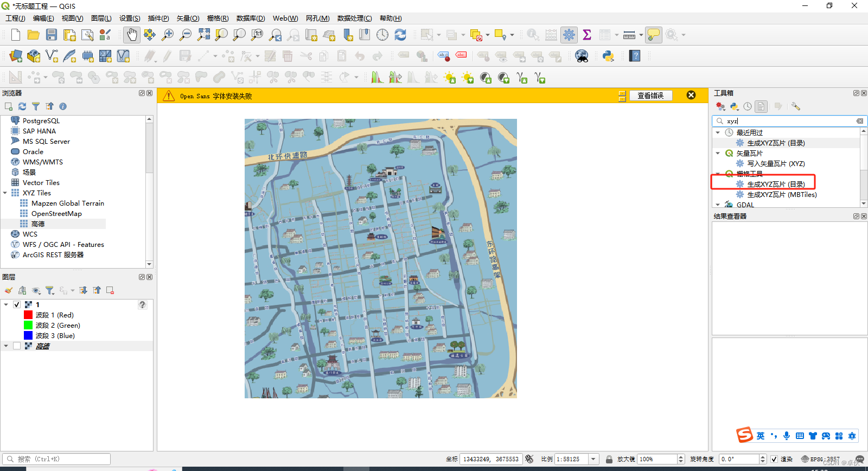Click the blue 波段 3 swatch

tap(28, 336)
